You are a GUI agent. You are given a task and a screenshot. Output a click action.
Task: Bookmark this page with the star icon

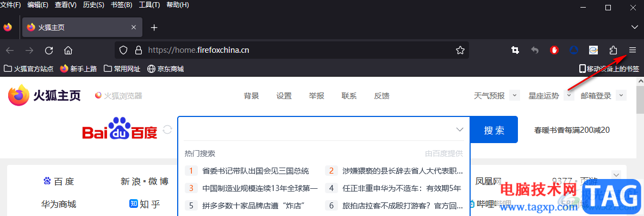(460, 50)
